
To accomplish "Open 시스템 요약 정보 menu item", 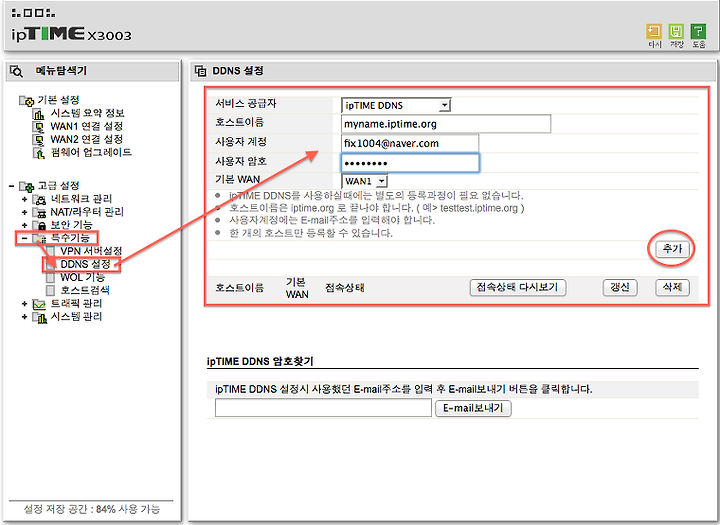I will [87, 113].
